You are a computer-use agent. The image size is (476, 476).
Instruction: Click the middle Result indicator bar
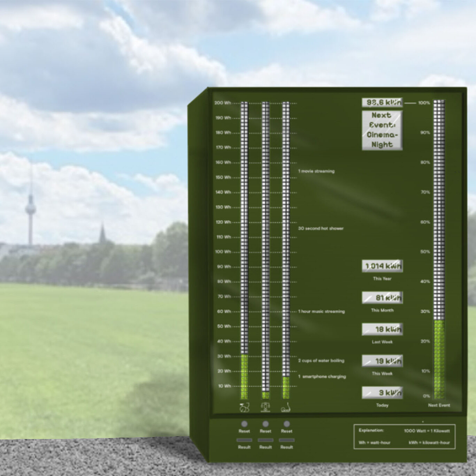coord(266,440)
